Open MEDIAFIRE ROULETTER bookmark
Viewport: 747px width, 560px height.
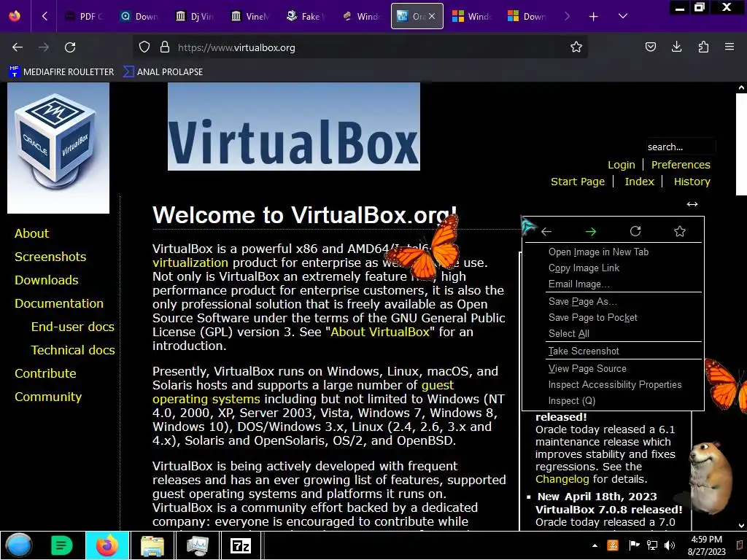[x=61, y=72]
